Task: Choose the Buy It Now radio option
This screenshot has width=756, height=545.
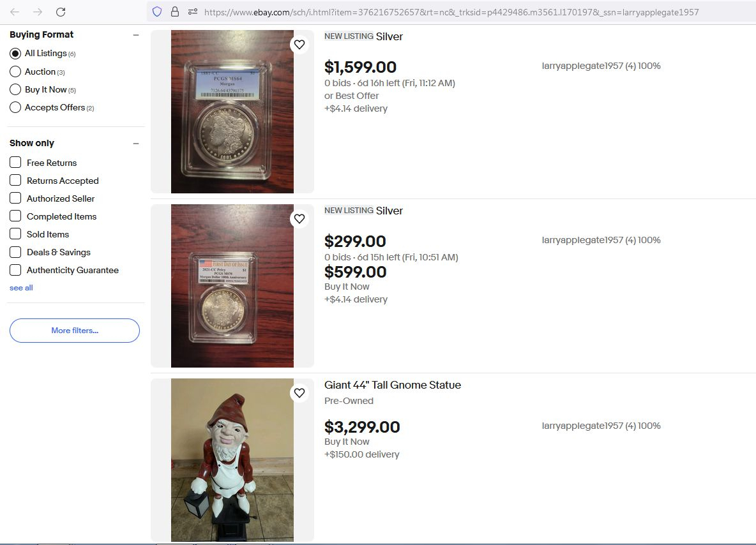Action: pos(15,89)
